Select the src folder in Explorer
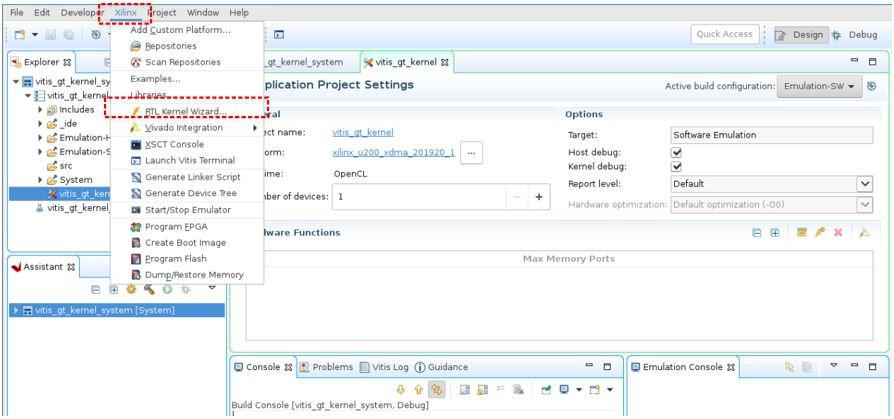The width and height of the screenshot is (894, 419). click(x=59, y=166)
